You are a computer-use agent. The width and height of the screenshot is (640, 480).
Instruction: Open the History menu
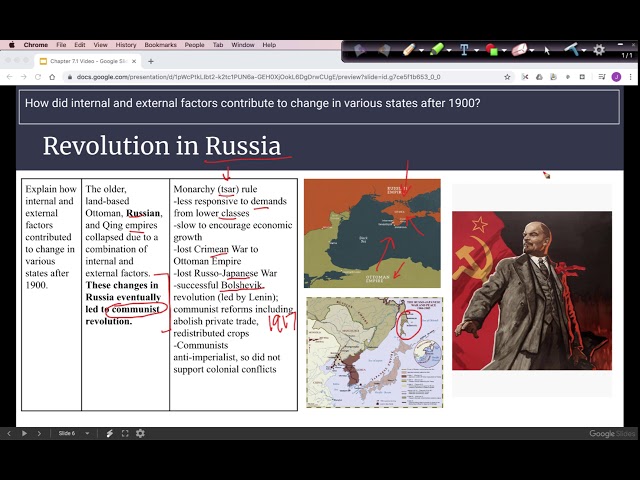(126, 45)
